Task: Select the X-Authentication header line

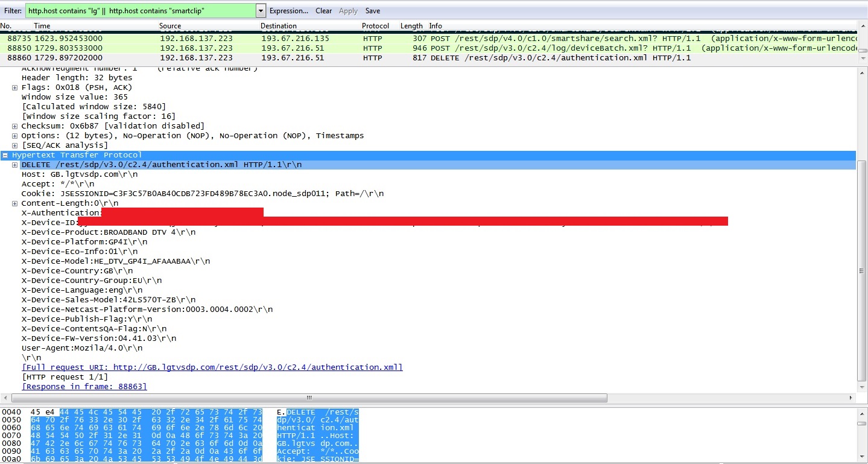Action: click(142, 213)
